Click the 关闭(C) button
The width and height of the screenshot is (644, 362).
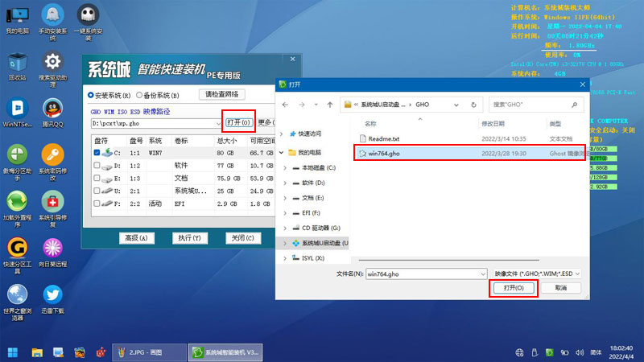coord(243,238)
